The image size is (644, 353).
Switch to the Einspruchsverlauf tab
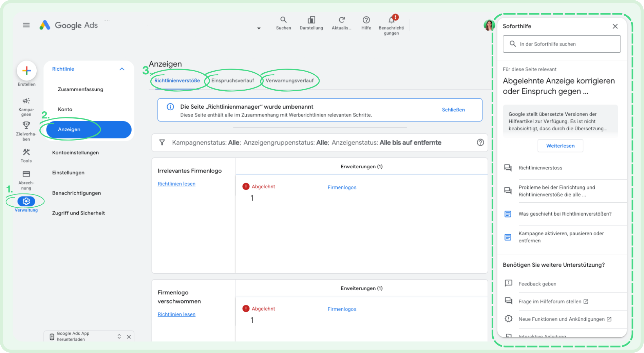(x=233, y=80)
